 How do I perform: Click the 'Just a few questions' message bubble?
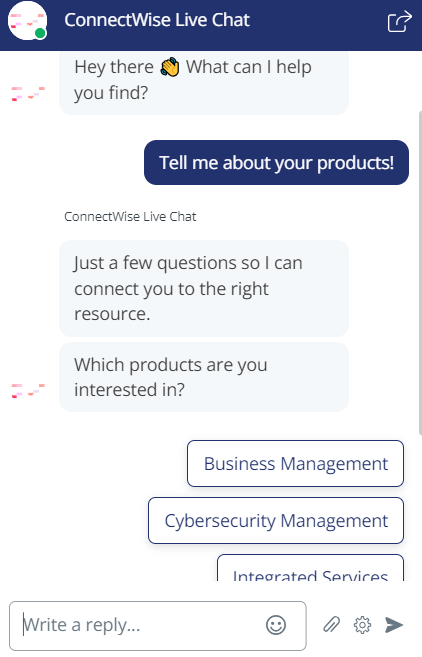click(x=204, y=288)
